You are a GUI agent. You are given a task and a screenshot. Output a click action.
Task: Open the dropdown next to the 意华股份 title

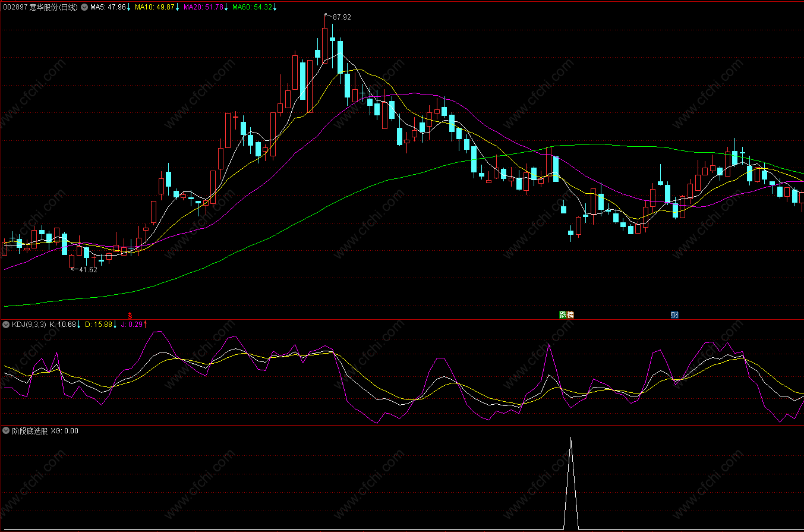pyautogui.click(x=84, y=7)
